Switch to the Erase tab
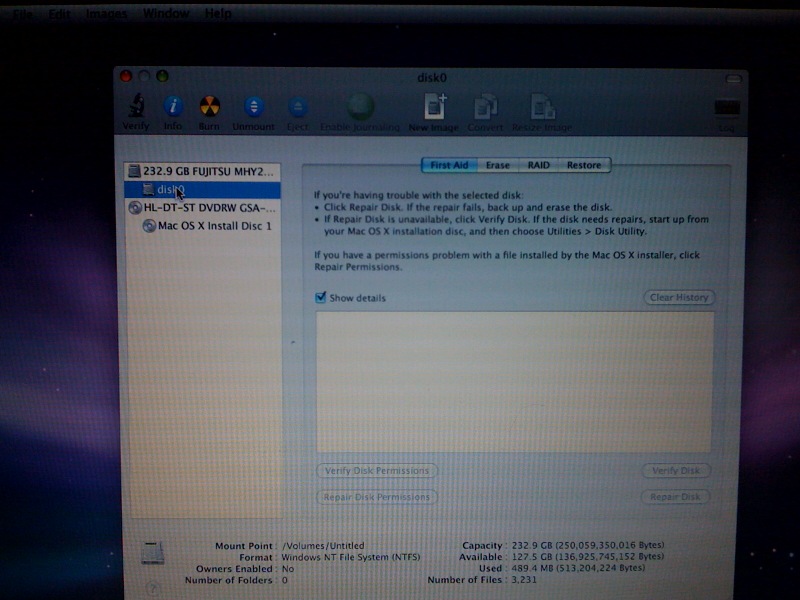This screenshot has height=600, width=800. pos(497,165)
